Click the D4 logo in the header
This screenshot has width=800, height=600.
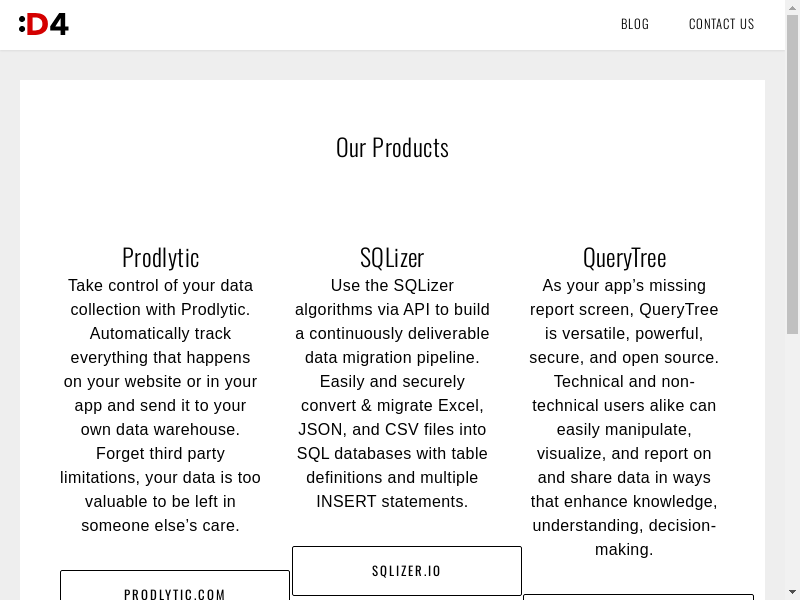point(44,24)
